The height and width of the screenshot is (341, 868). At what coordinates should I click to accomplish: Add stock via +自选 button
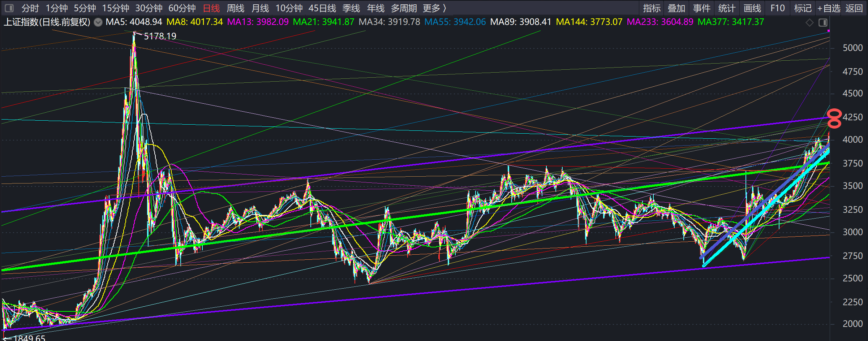coord(829,8)
